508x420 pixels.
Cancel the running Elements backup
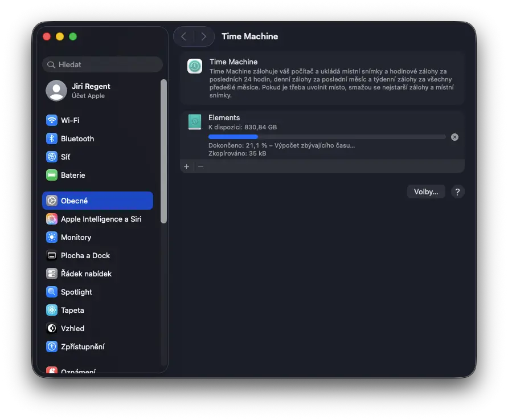(x=454, y=137)
